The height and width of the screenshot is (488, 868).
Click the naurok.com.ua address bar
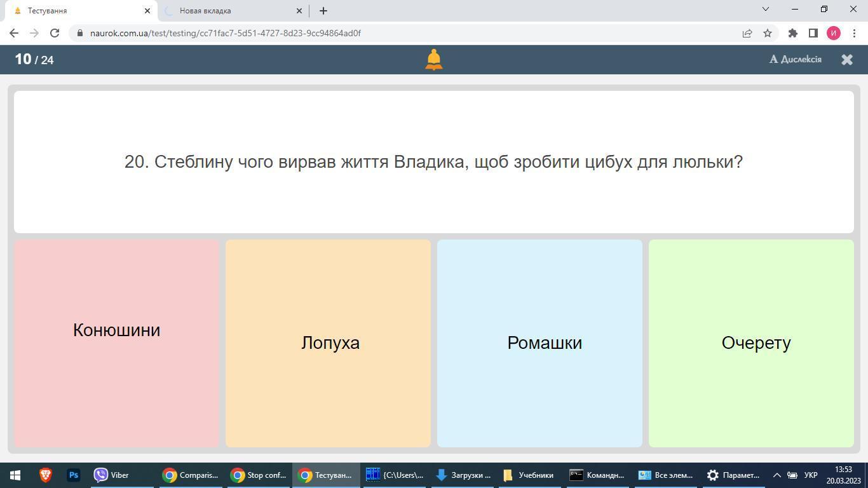click(407, 33)
